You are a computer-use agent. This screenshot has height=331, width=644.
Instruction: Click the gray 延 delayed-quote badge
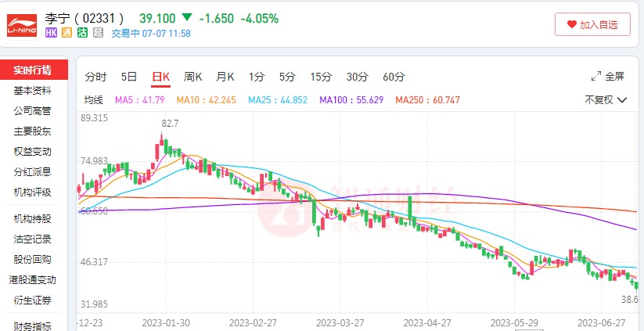(x=98, y=33)
